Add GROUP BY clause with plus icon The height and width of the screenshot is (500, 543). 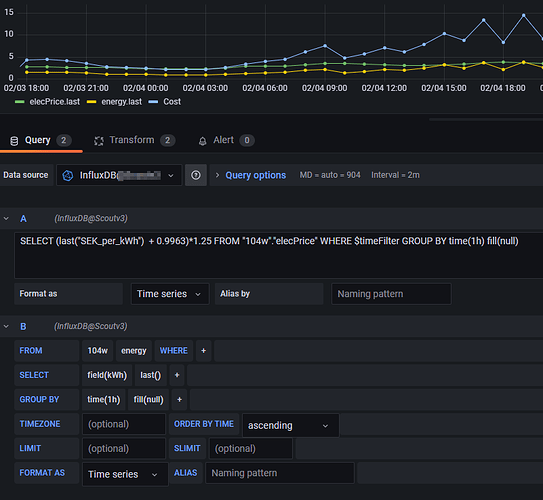point(179,400)
